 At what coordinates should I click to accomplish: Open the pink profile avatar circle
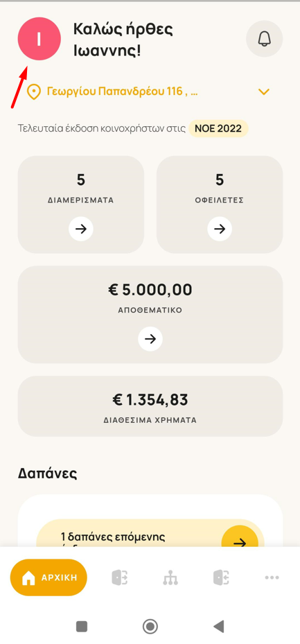(39, 39)
